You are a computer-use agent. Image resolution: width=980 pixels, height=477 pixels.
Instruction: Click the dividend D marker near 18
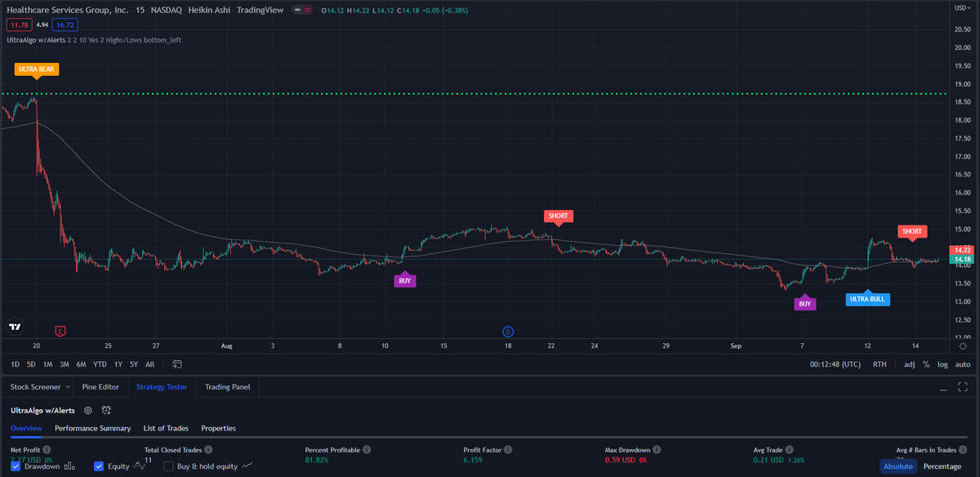(x=508, y=331)
